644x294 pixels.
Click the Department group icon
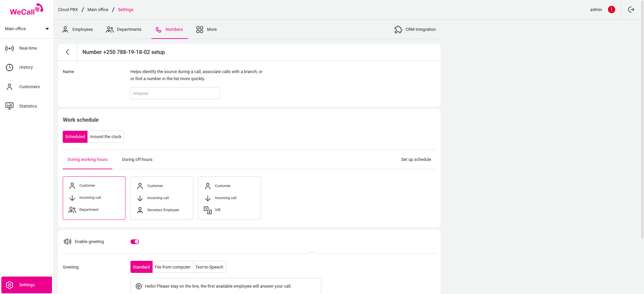pos(72,210)
